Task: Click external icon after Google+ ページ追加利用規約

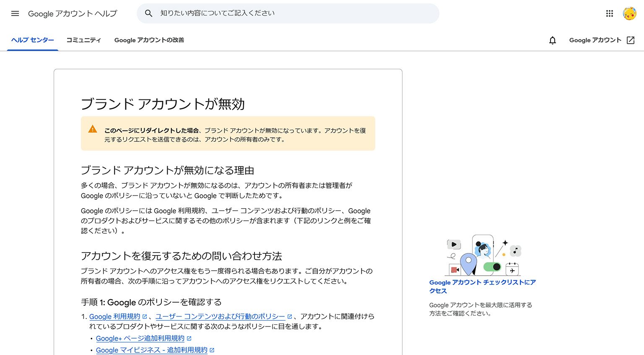Action: point(189,338)
